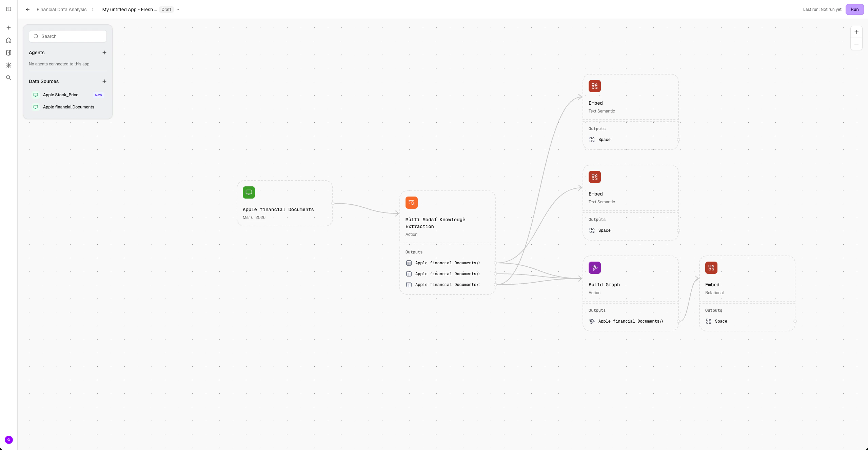Open search using the sidebar magnifier icon
868x450 pixels.
[x=8, y=78]
